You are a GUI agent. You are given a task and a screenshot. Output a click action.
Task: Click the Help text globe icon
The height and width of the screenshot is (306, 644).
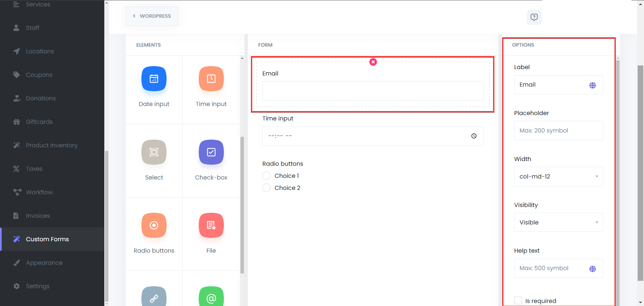click(592, 269)
